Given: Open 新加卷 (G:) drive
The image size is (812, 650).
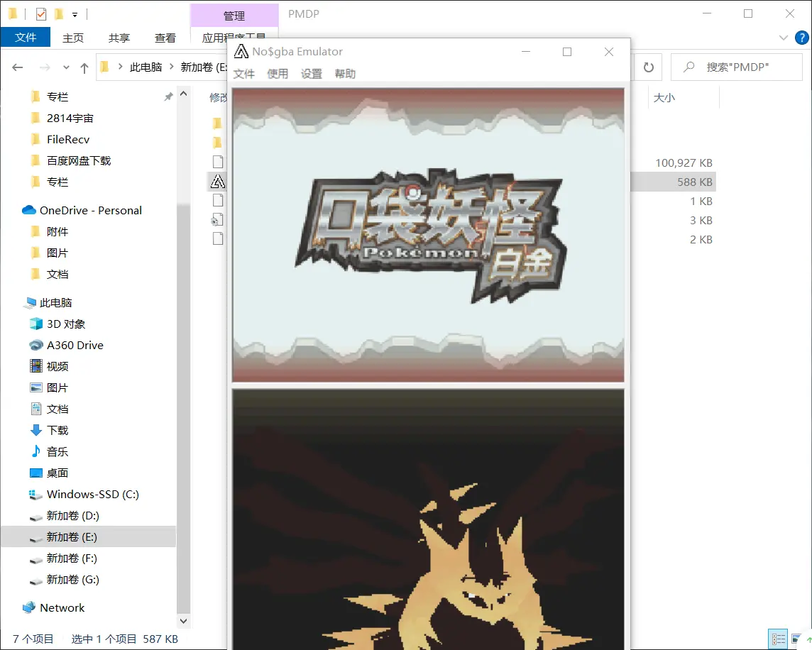Looking at the screenshot, I should point(72,579).
